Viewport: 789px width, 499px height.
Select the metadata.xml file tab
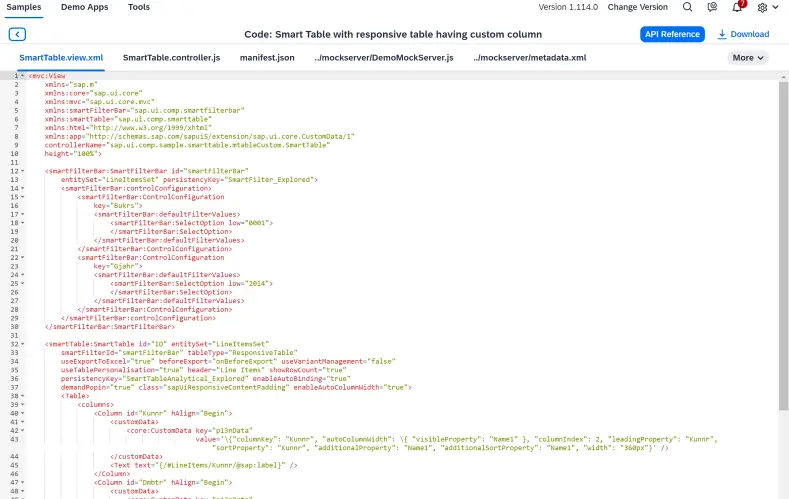click(x=530, y=58)
